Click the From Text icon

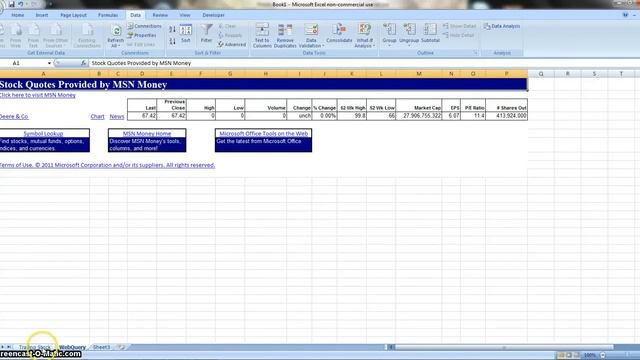point(33,36)
